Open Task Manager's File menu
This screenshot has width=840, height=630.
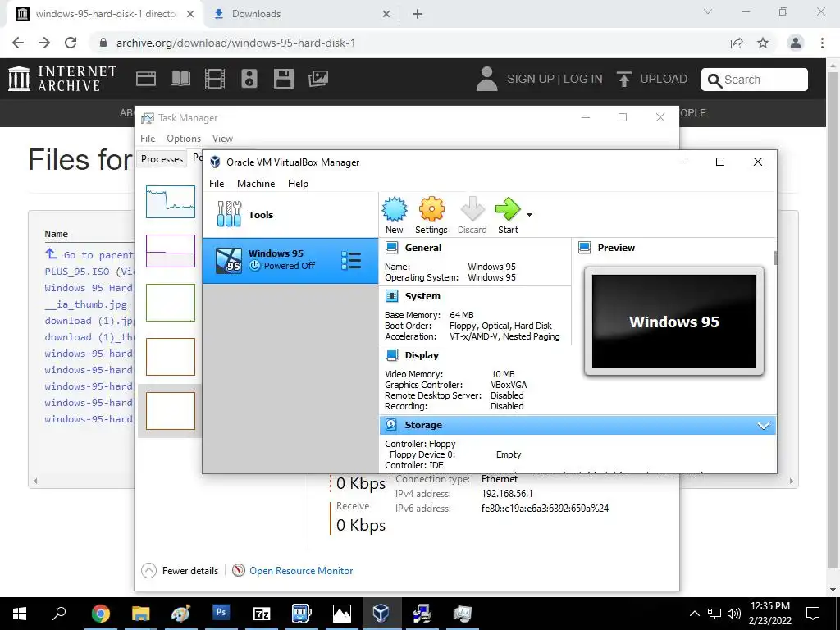(x=148, y=138)
